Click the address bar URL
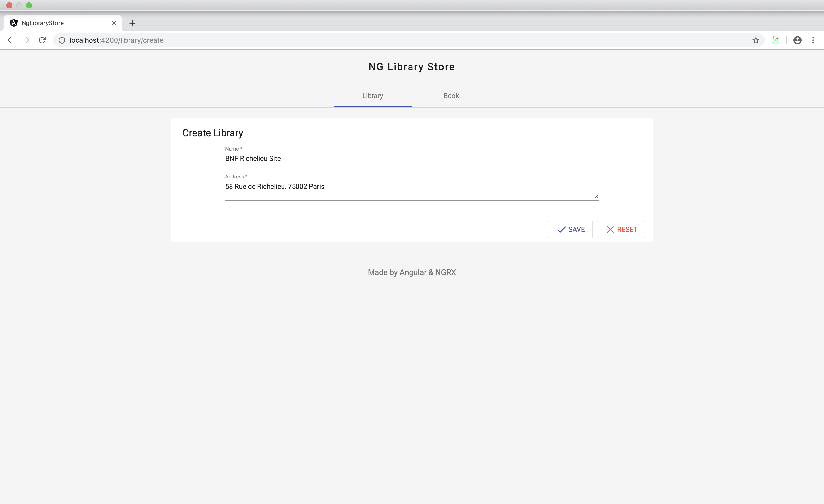824x504 pixels. (x=116, y=40)
